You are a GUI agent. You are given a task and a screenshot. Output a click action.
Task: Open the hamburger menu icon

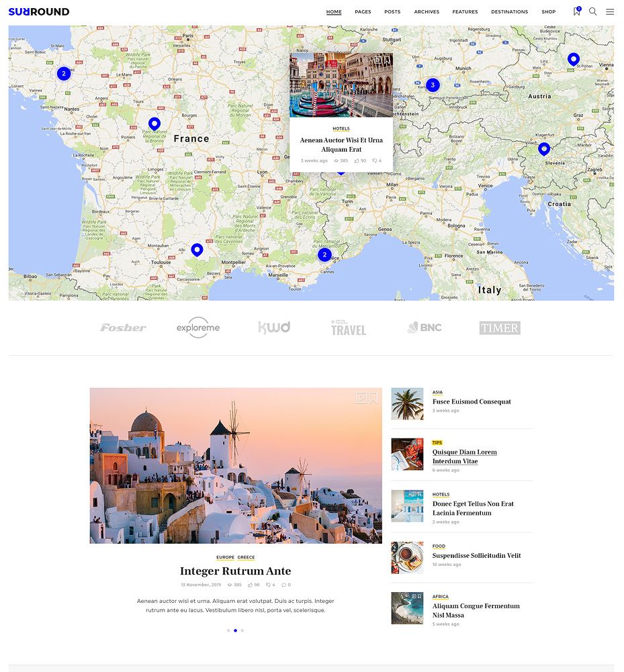610,11
